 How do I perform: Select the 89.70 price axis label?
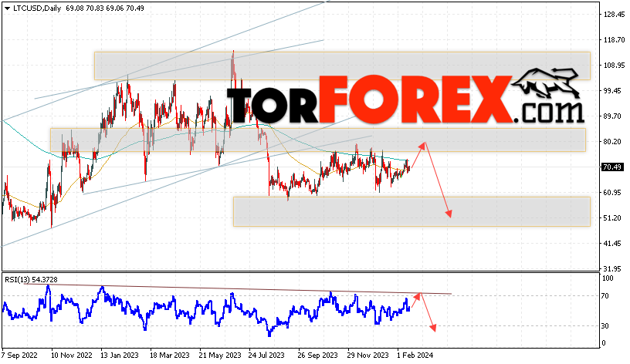click(x=612, y=116)
